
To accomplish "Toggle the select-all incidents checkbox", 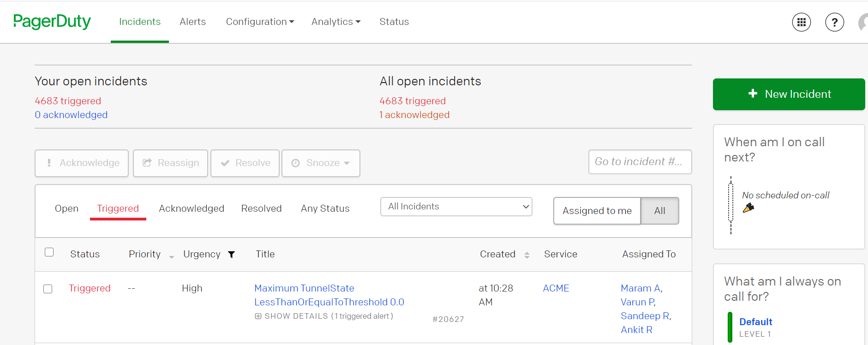I will click(49, 252).
